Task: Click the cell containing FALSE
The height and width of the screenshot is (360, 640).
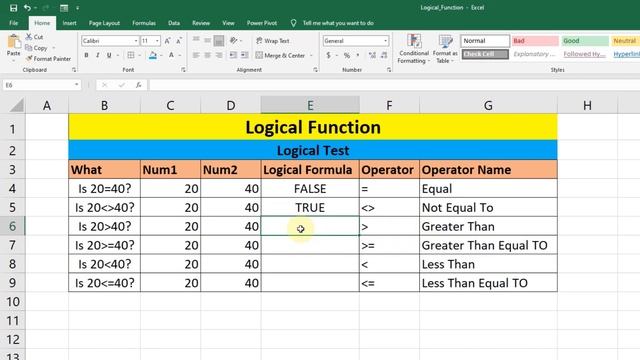Action: pyautogui.click(x=310, y=189)
